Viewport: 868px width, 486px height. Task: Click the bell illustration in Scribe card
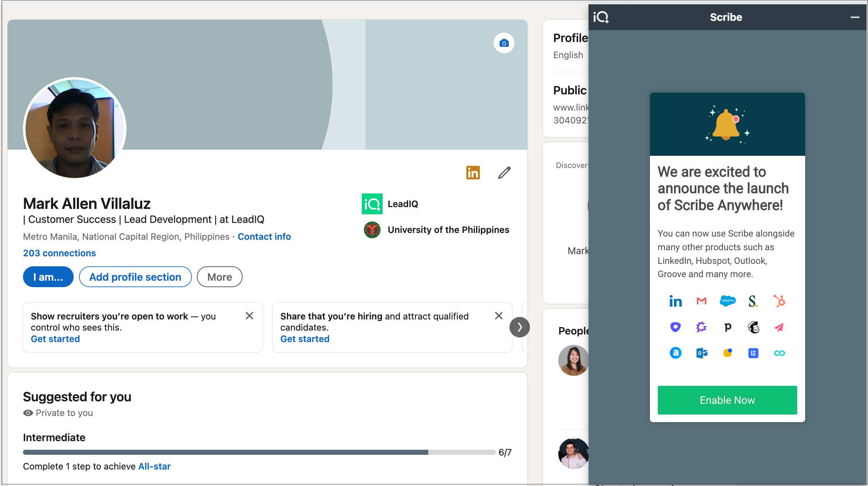[727, 124]
